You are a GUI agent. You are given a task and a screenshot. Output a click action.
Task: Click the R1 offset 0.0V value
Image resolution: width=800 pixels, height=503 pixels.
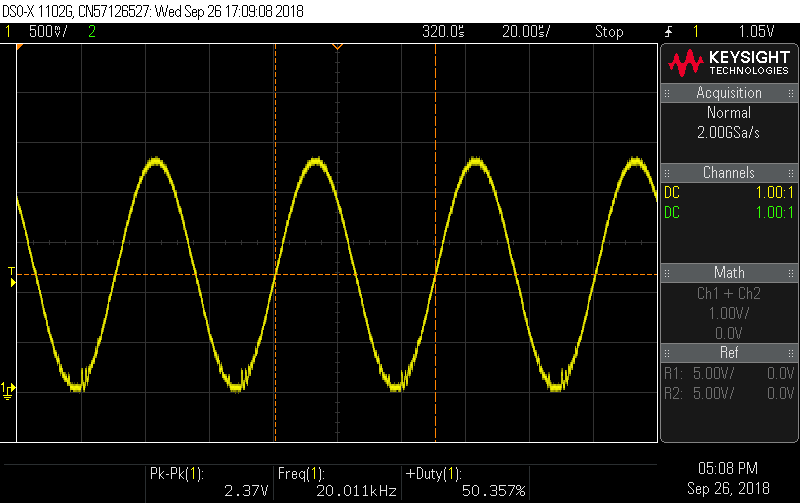click(781, 373)
